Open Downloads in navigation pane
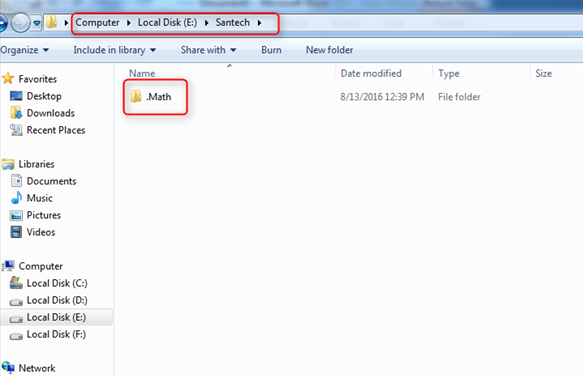The image size is (583, 376). pyautogui.click(x=51, y=113)
